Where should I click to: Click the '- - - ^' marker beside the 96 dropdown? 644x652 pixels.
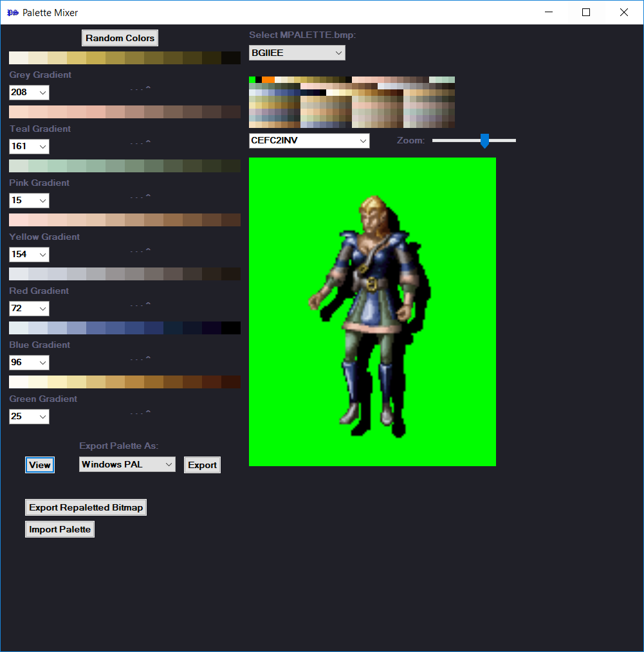click(x=140, y=359)
